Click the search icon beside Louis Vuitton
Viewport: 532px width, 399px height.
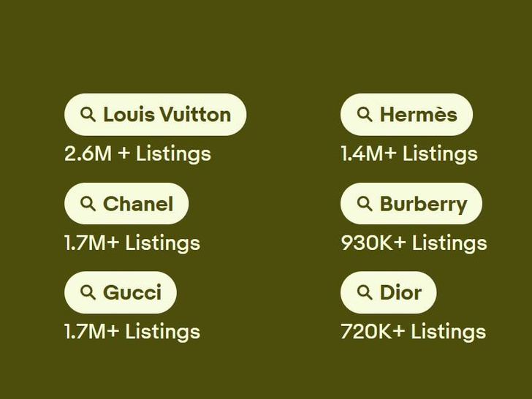tap(88, 115)
